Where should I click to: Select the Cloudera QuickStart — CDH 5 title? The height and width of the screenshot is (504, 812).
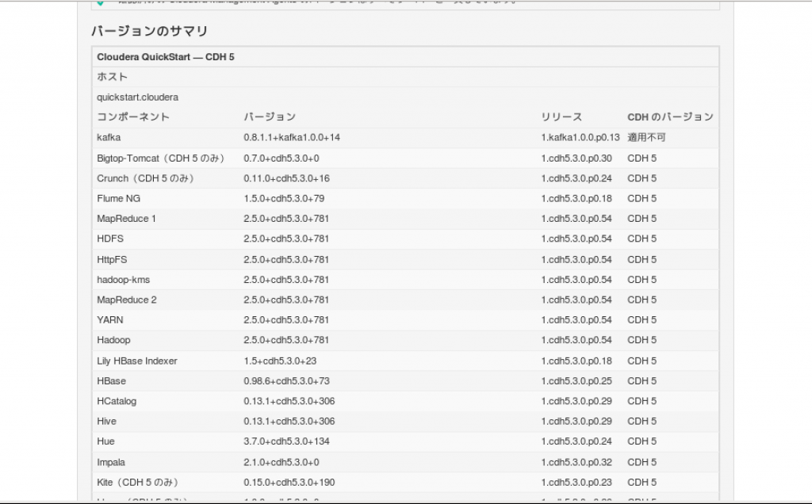pos(166,57)
